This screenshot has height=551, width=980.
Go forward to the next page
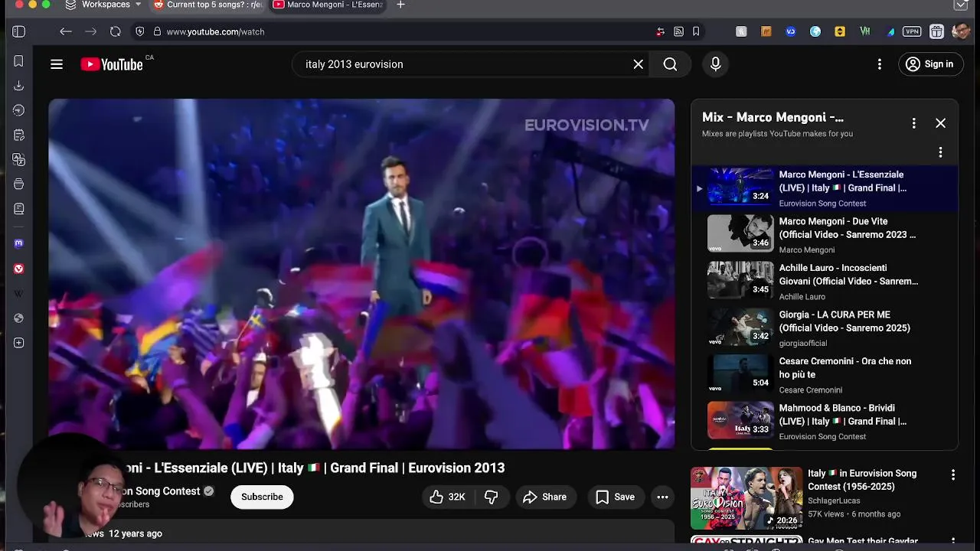(x=90, y=31)
